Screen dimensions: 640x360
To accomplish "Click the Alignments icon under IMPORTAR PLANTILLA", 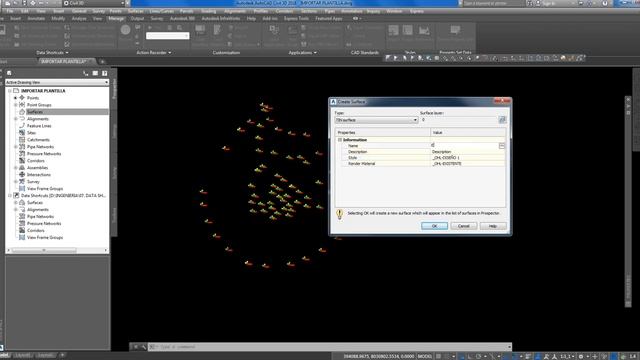I will point(22,119).
